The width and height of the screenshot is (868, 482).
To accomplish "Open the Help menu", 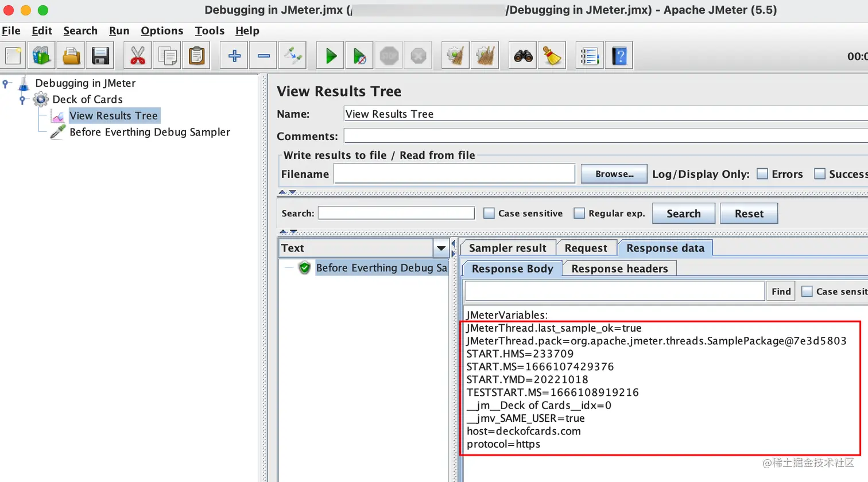I will click(x=247, y=31).
